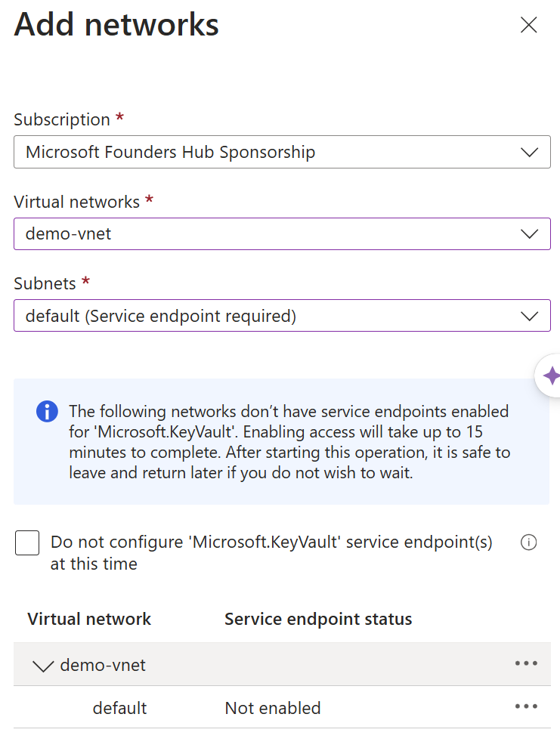Open the default subnets dropdown
Image resolution: width=560 pixels, height=748 pixels.
pyautogui.click(x=282, y=315)
